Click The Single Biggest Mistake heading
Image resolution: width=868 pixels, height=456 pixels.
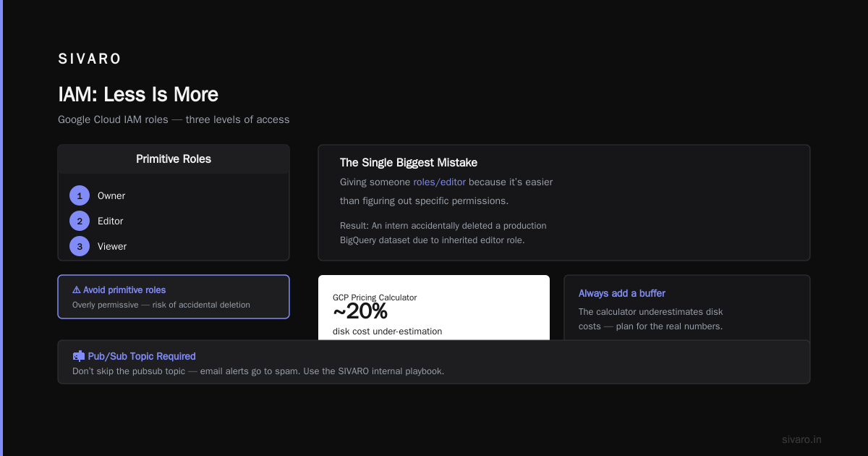click(x=409, y=163)
